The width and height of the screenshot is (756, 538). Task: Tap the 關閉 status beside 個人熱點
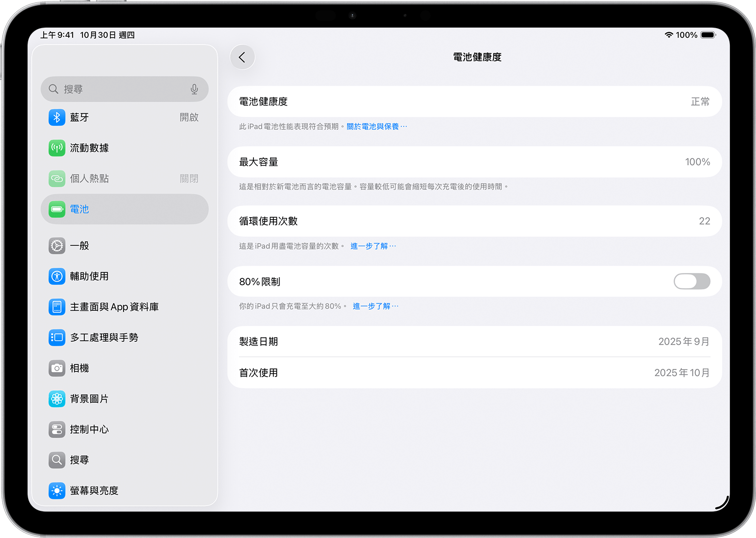coord(189,178)
